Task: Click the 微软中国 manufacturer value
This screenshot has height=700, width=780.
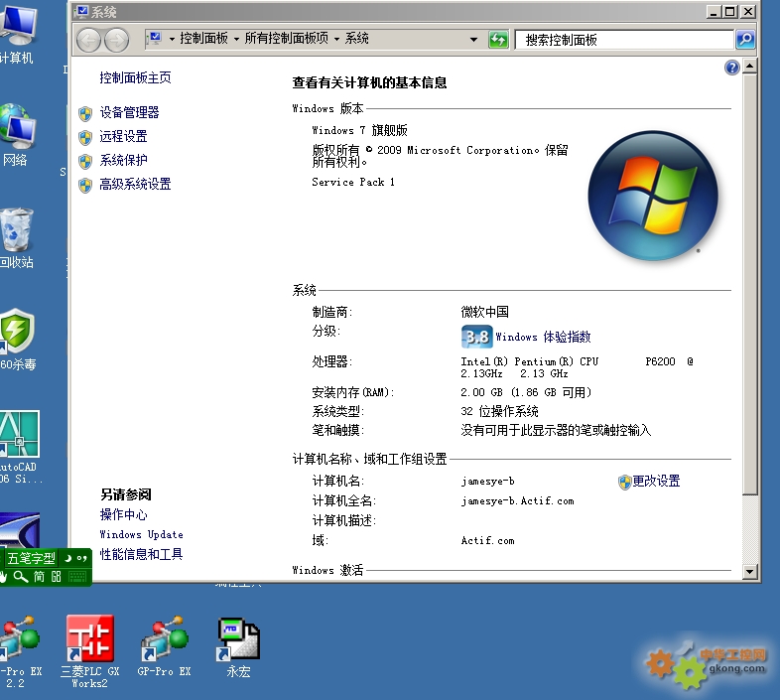Action: coord(484,312)
